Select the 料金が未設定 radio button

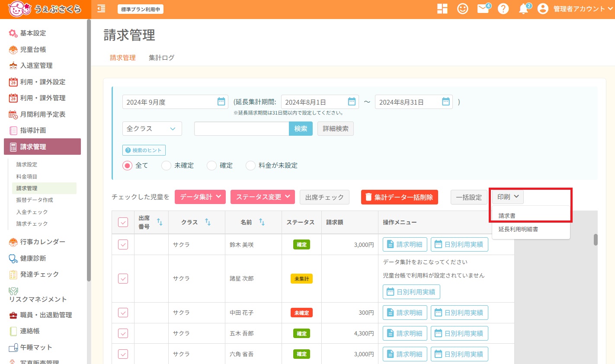250,166
